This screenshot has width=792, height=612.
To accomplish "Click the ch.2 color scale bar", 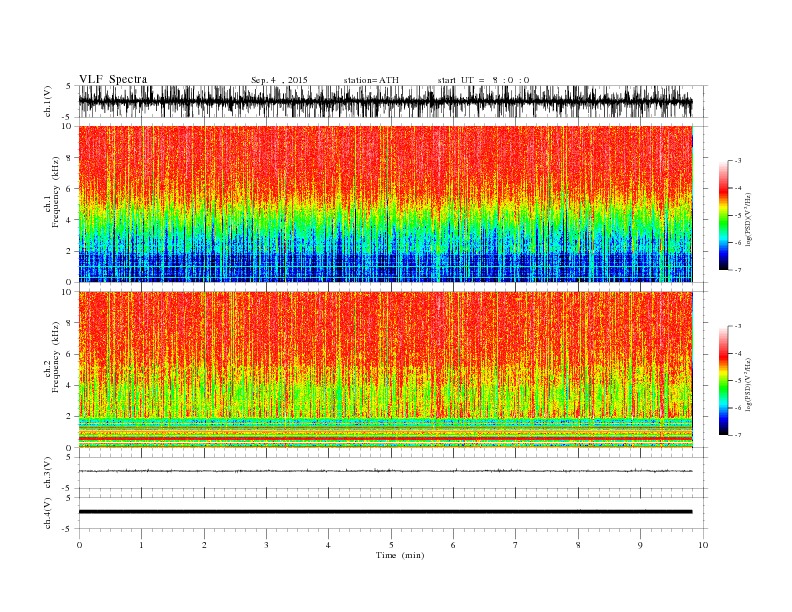I will [723, 381].
